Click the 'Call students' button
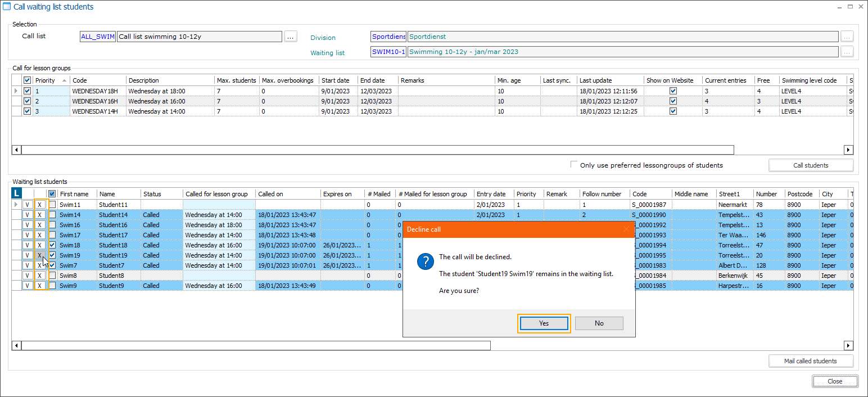The height and width of the screenshot is (397, 868). 811,165
